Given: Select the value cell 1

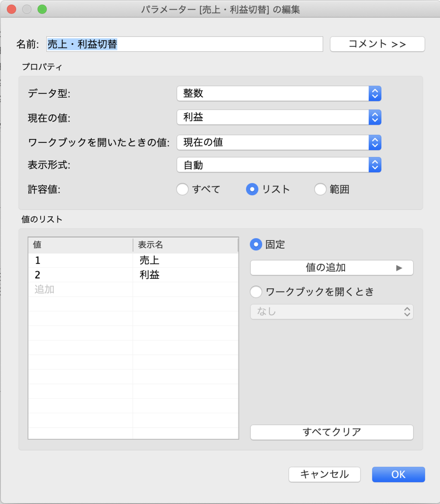Looking at the screenshot, I should click(81, 260).
